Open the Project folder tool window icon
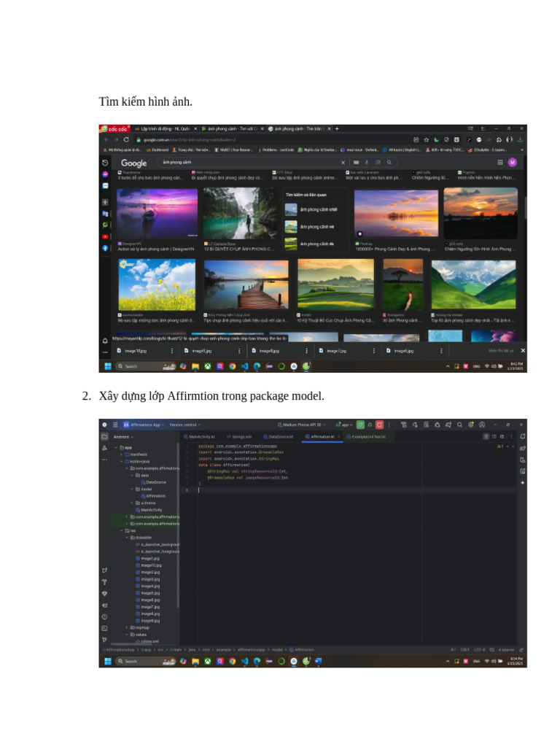The height and width of the screenshot is (747, 560). (104, 436)
